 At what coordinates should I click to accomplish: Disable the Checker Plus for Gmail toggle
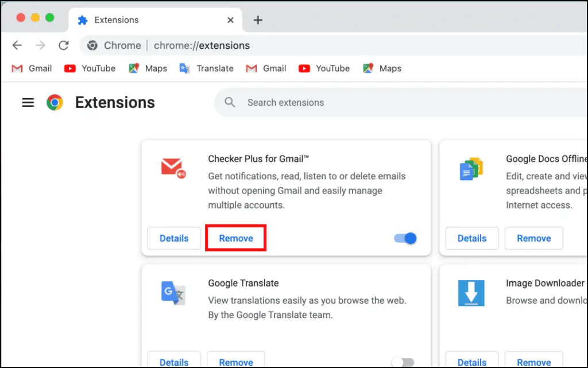(x=405, y=238)
